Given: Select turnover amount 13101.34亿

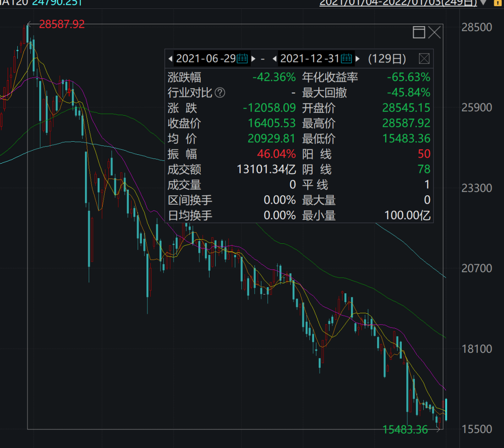Looking at the screenshot, I should click(266, 169).
